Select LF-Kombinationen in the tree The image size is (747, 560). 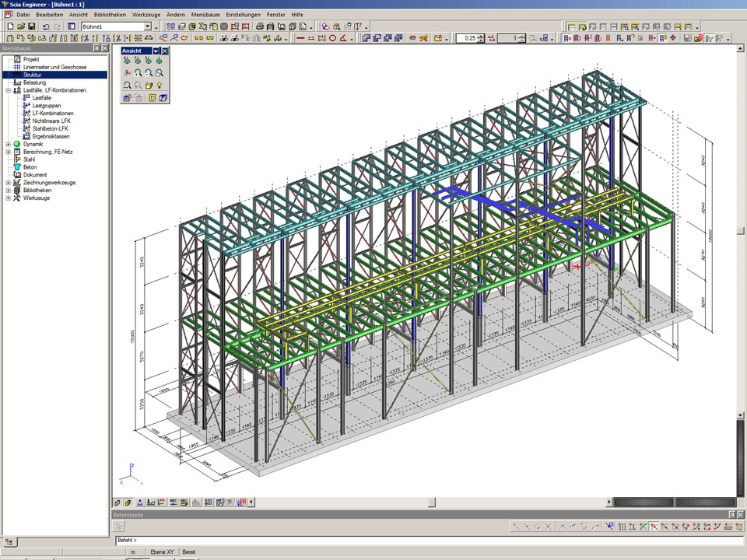[53, 113]
